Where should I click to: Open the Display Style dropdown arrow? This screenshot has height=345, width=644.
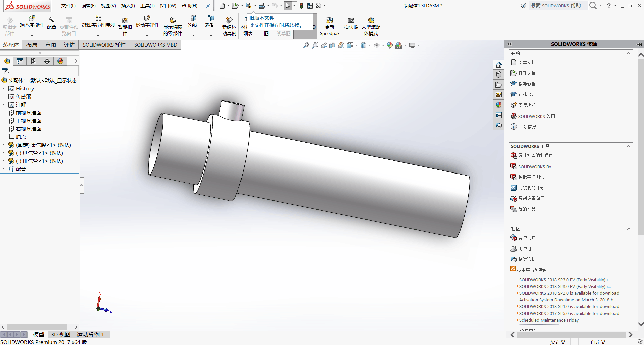[370, 45]
